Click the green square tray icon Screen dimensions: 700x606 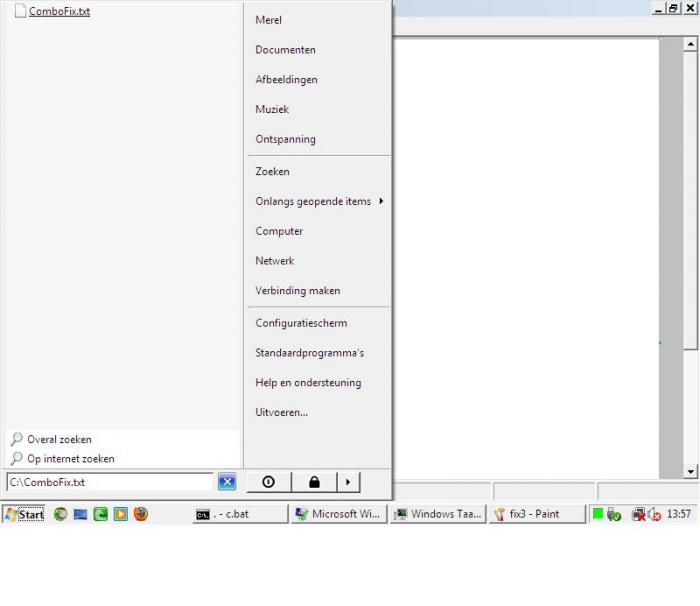tap(598, 514)
